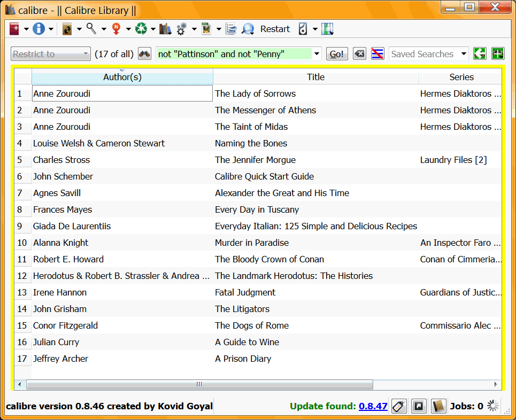Select author Irene Hannon

[59, 292]
